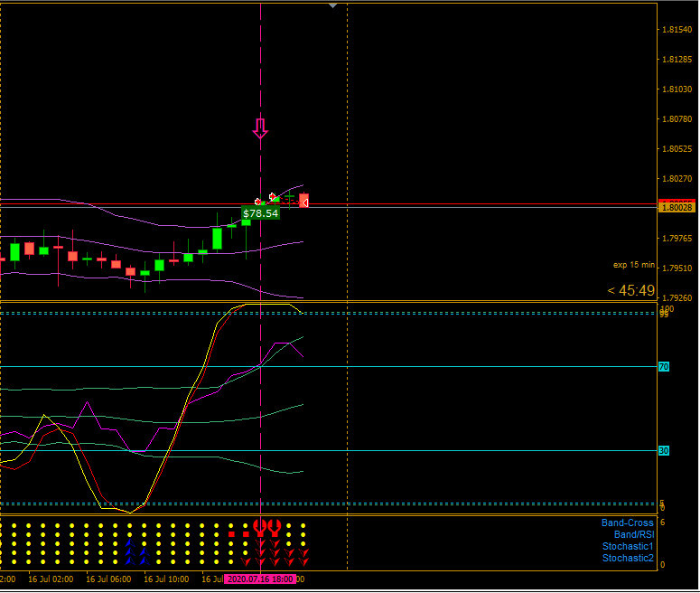
Task: Click the Band/RSI indicator label
Action: (634, 534)
